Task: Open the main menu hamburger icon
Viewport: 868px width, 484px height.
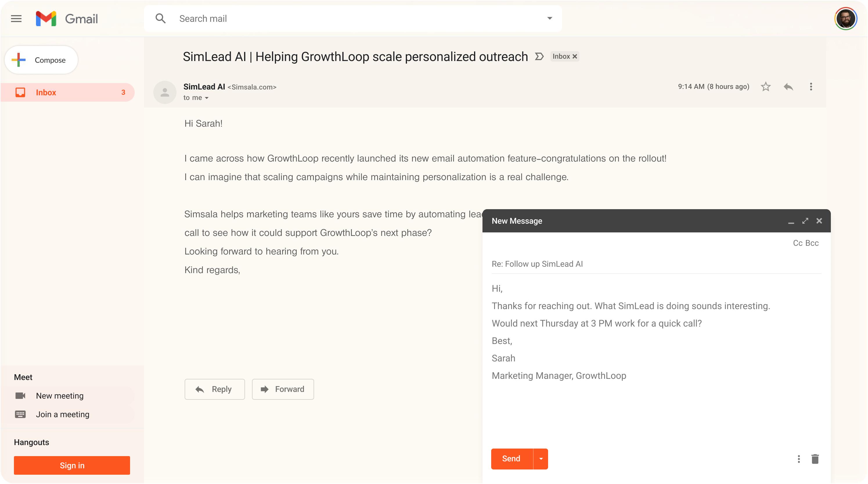Action: [16, 19]
